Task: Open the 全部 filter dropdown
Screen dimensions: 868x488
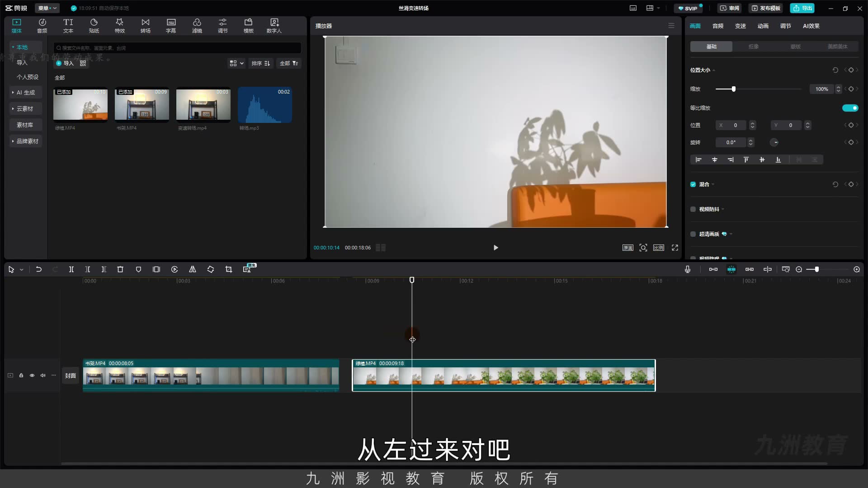Action: (x=289, y=63)
